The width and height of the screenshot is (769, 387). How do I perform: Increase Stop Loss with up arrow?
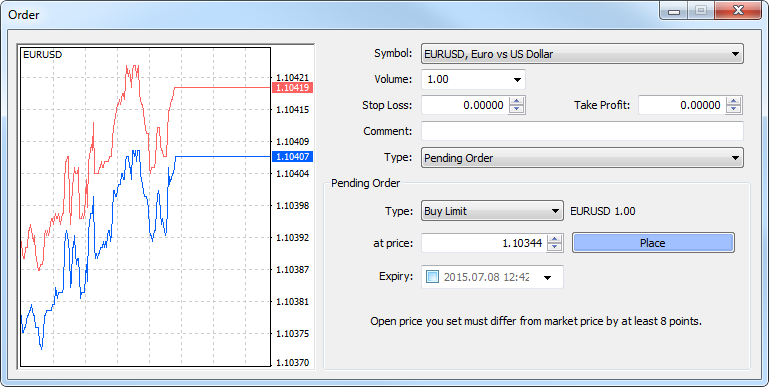click(x=516, y=101)
